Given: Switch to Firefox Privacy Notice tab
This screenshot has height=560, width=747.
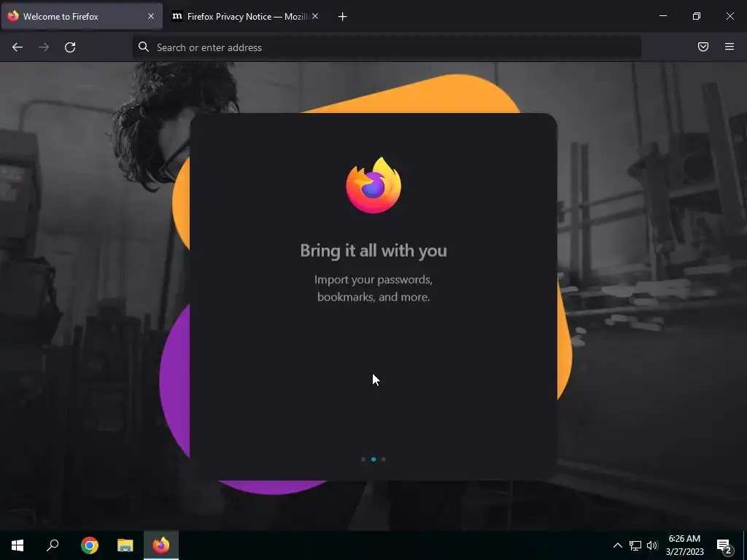Looking at the screenshot, I should (x=245, y=16).
